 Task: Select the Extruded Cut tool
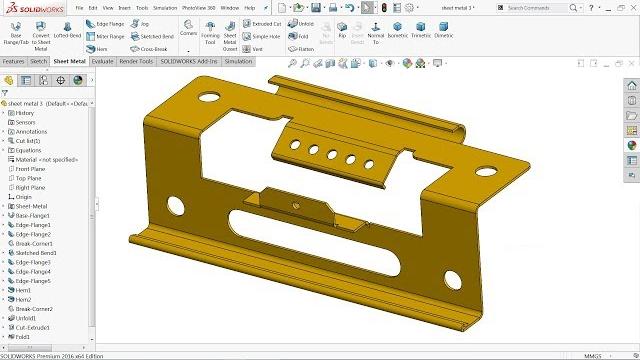point(262,24)
